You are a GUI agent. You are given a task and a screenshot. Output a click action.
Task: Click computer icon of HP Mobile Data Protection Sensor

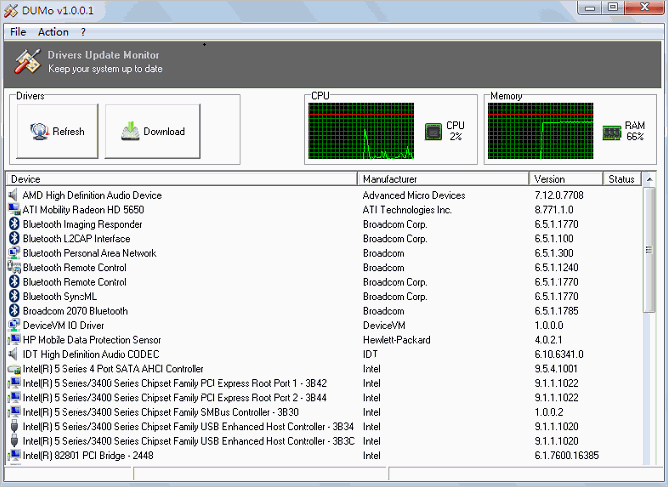click(14, 340)
